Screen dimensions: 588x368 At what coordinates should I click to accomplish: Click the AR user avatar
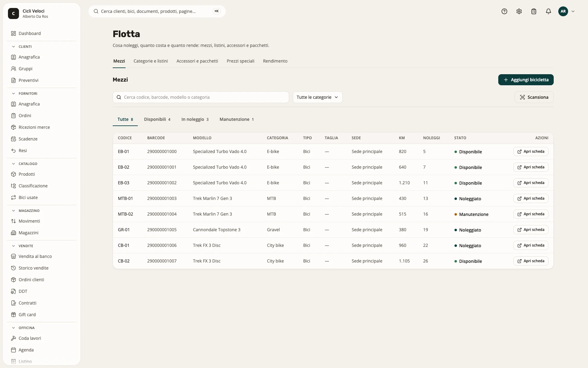click(x=563, y=11)
